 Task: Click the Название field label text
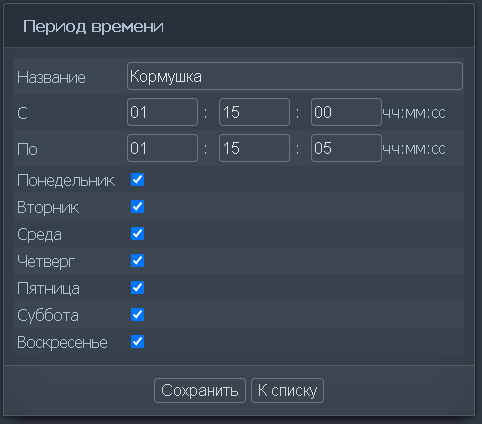click(51, 77)
